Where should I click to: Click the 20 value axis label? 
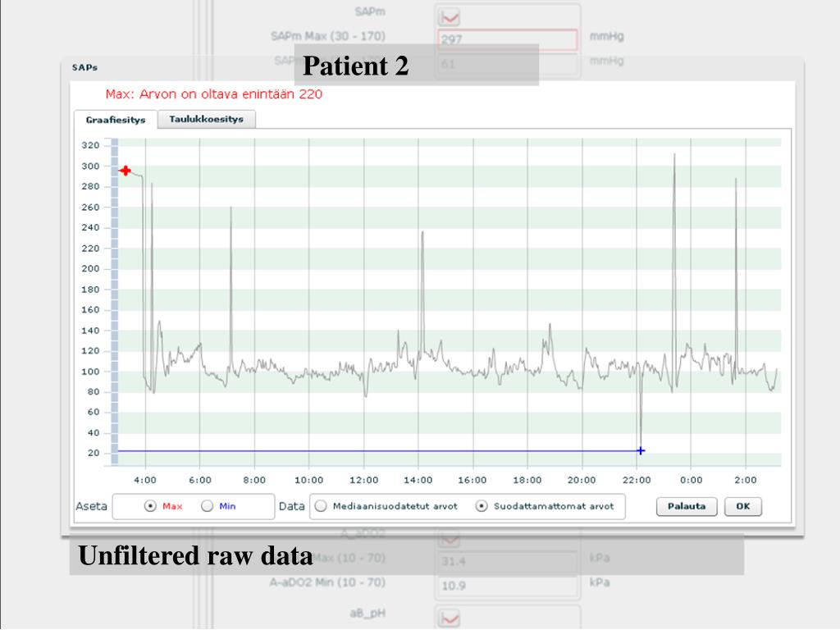(94, 453)
